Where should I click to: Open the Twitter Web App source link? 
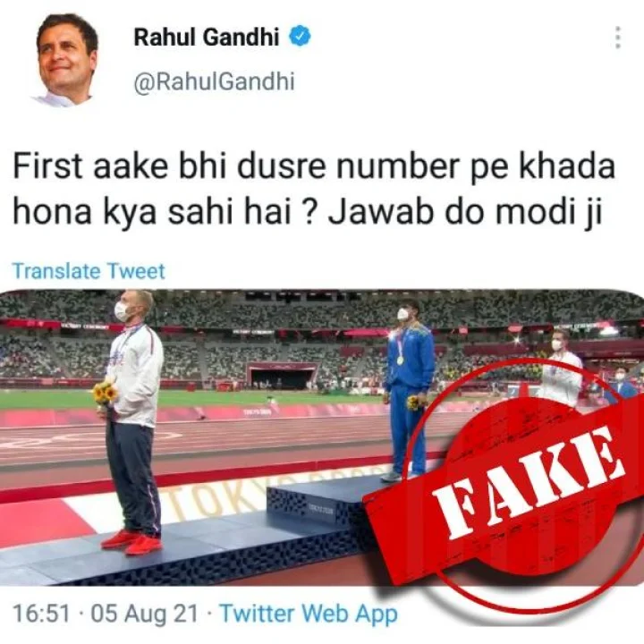click(x=309, y=614)
